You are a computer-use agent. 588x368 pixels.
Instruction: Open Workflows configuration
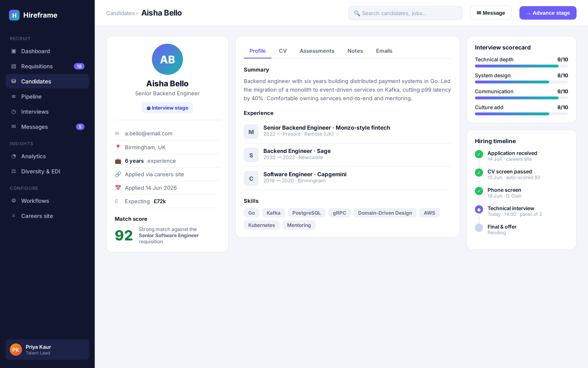point(47,201)
